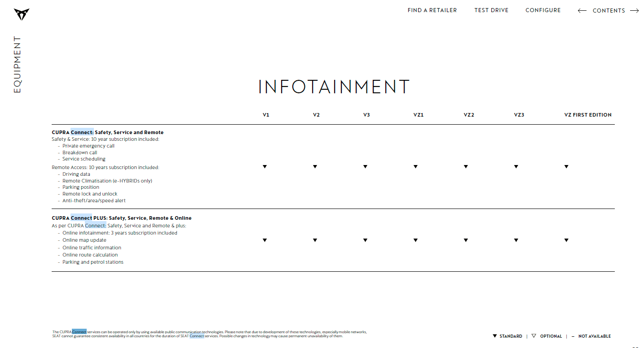Image resolution: width=644 pixels, height=348 pixels.
Task: Open the Contents navigation item
Action: (x=609, y=11)
